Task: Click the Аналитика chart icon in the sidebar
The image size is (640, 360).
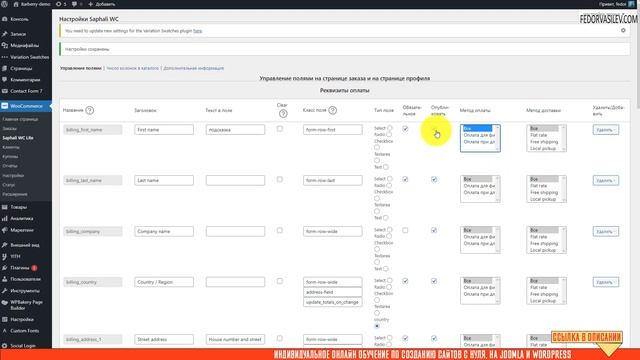Action: click(5, 219)
